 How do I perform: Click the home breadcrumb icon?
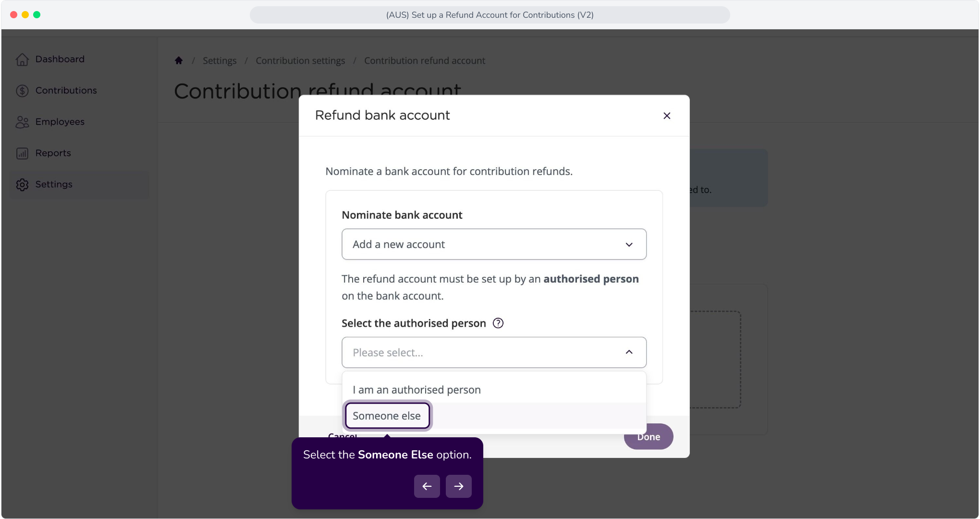pyautogui.click(x=179, y=61)
